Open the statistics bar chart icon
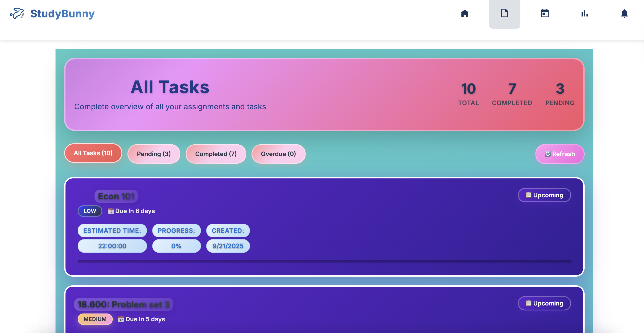 point(585,13)
